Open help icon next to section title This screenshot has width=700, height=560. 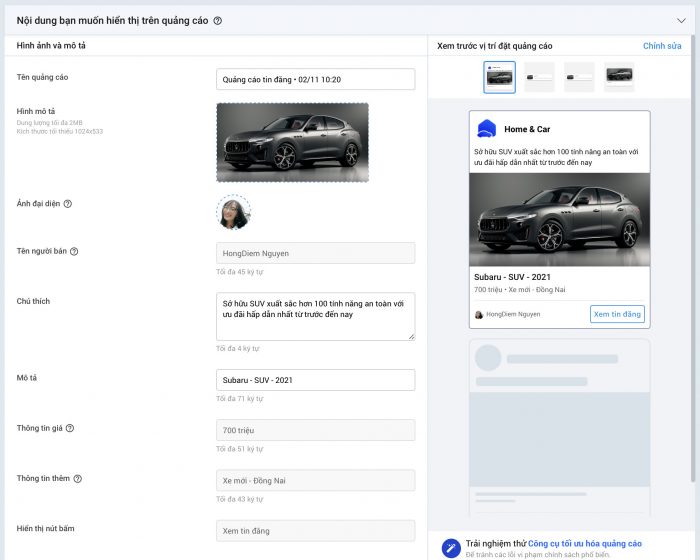click(217, 21)
